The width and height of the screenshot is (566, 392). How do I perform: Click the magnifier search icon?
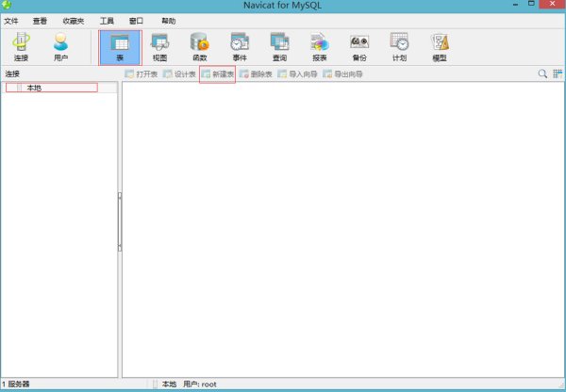542,73
